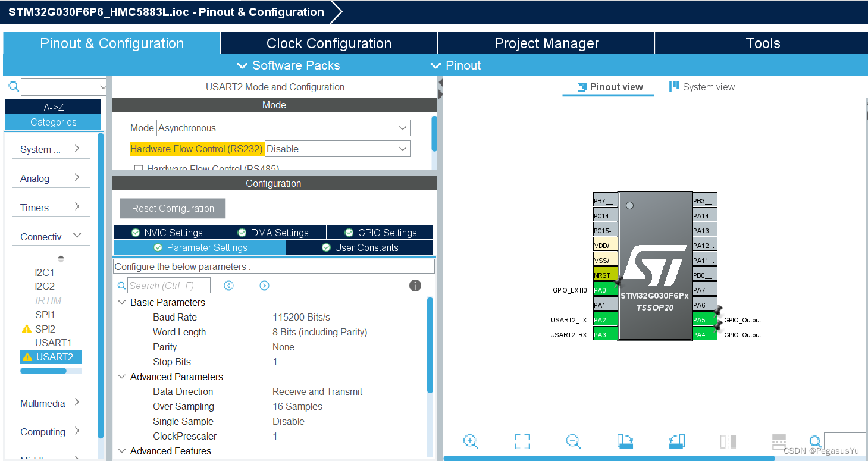Viewport: 868px width, 461px height.
Task: Open the NVIC Settings tab
Action: tap(167, 233)
